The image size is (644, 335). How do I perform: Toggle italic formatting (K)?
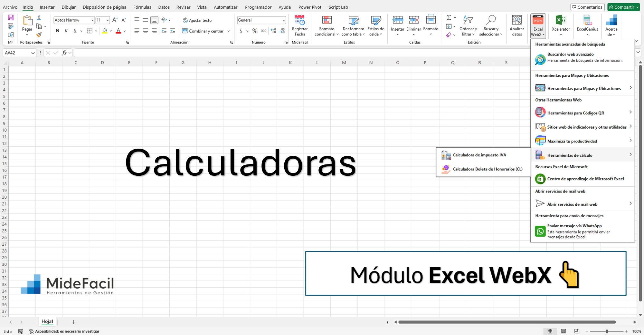pos(66,31)
